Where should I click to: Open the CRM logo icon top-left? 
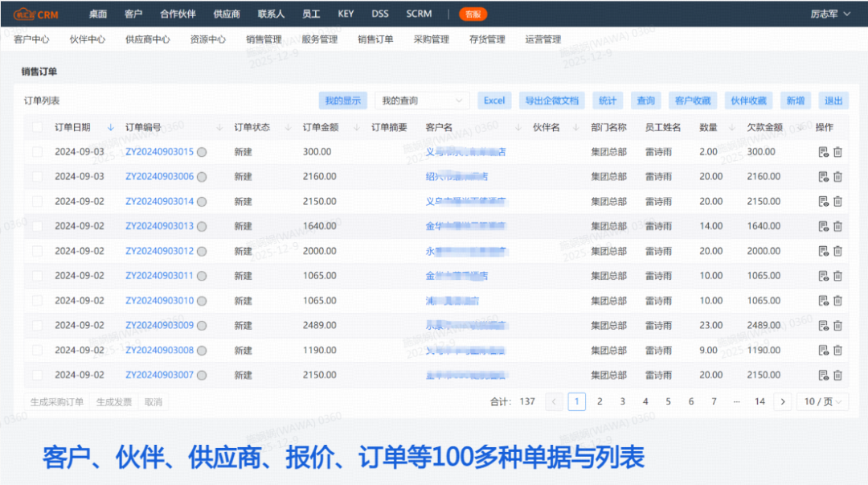26,13
